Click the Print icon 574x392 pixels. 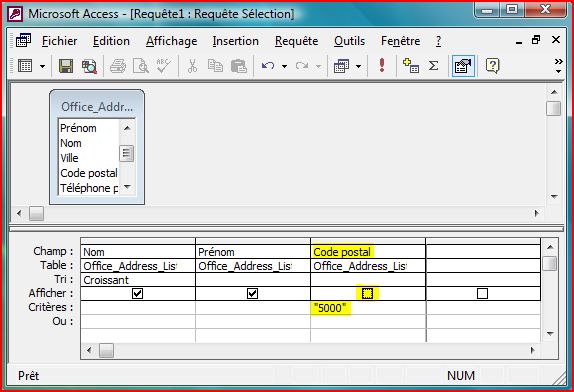[118, 66]
